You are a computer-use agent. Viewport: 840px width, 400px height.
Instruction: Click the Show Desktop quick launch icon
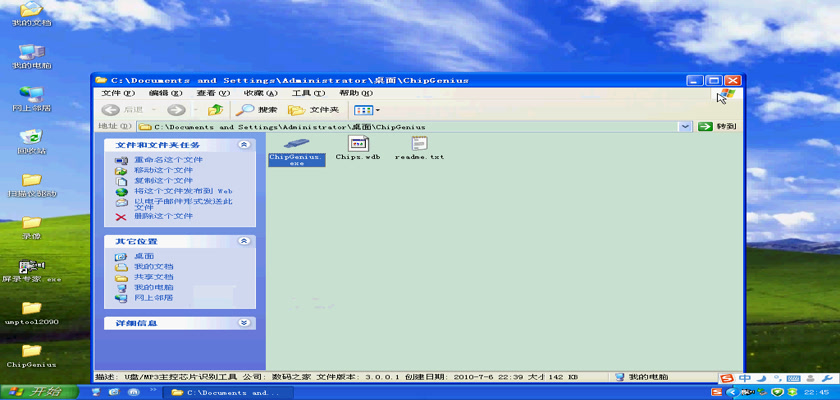click(95, 393)
